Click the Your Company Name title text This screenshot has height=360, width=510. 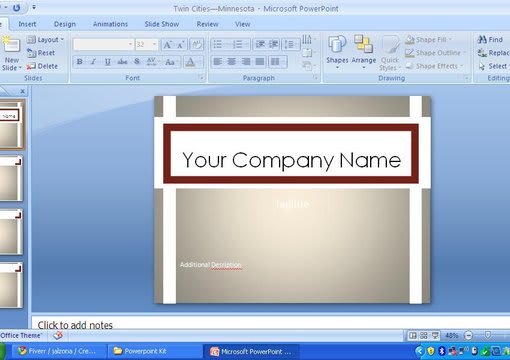pos(291,160)
